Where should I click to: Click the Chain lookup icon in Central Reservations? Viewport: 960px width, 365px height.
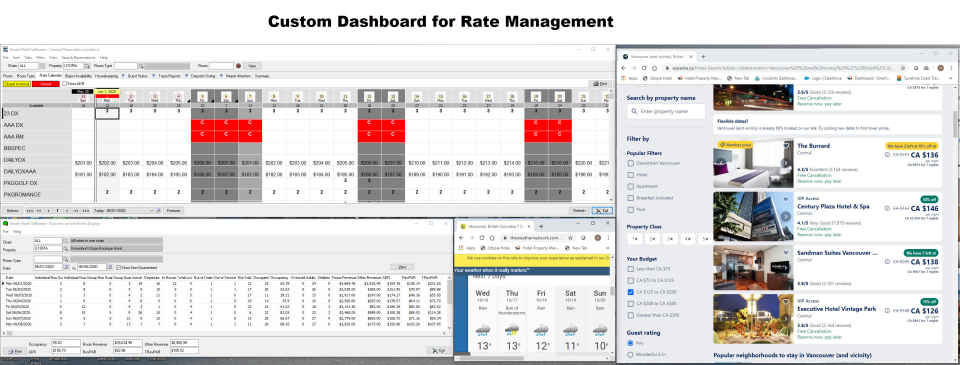[42, 66]
